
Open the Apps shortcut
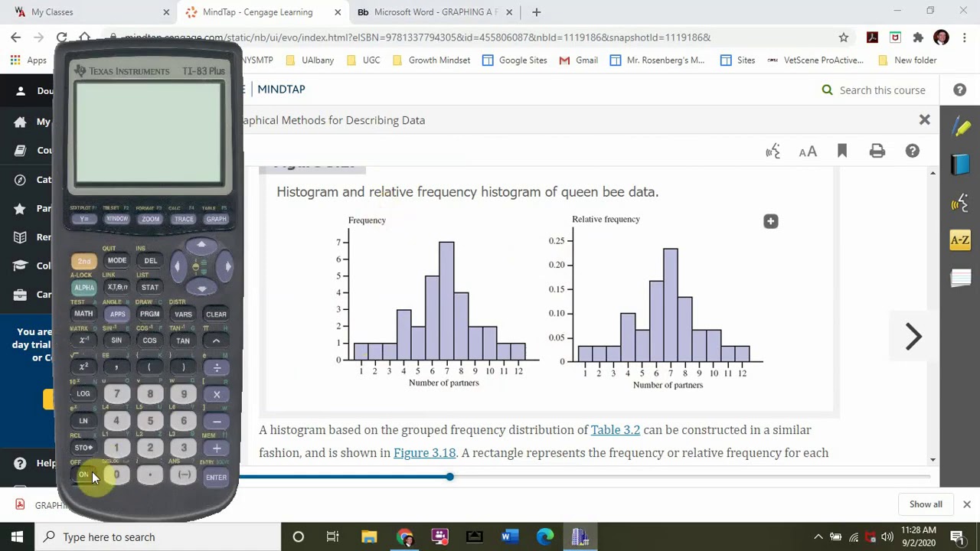[28, 60]
